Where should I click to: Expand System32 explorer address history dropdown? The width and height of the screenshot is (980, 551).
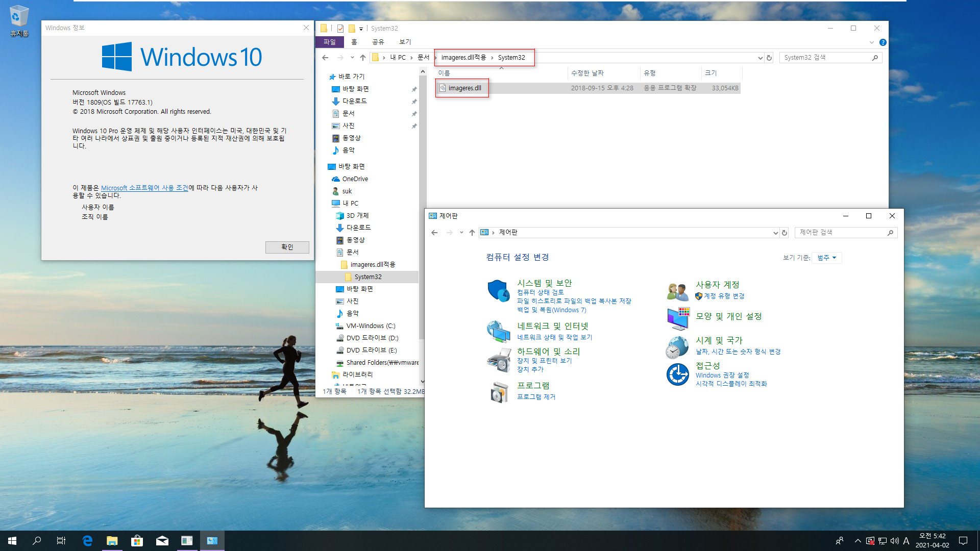point(761,58)
